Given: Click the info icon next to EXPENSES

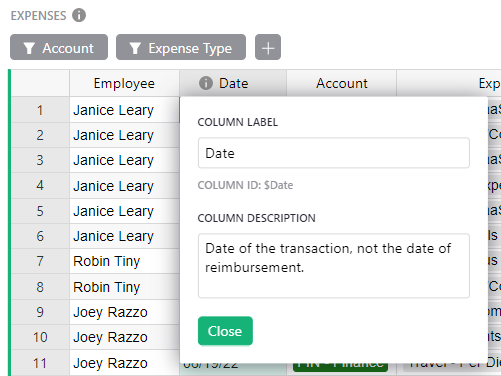Looking at the screenshot, I should pyautogui.click(x=79, y=15).
